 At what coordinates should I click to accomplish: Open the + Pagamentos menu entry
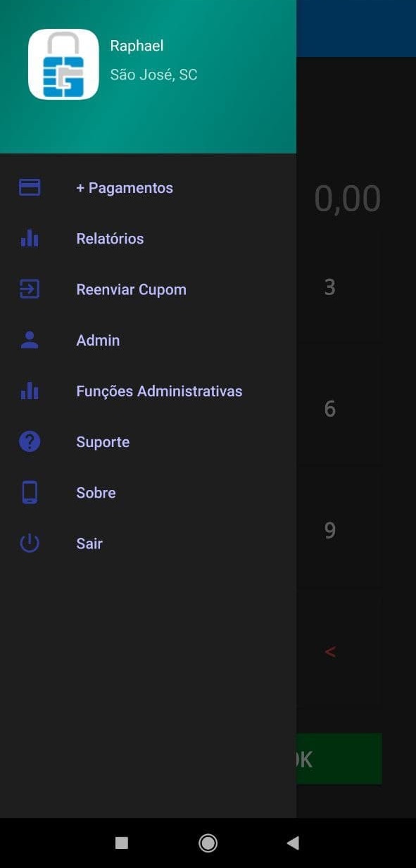click(x=125, y=187)
